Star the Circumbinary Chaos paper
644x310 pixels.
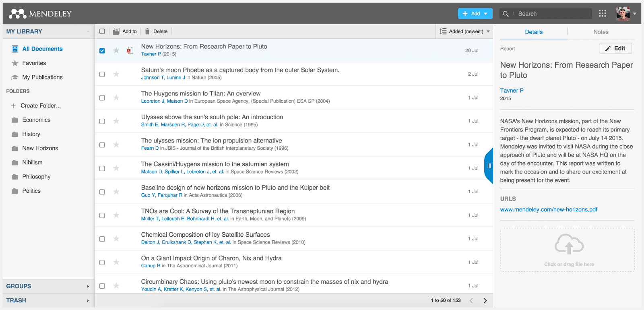click(116, 286)
